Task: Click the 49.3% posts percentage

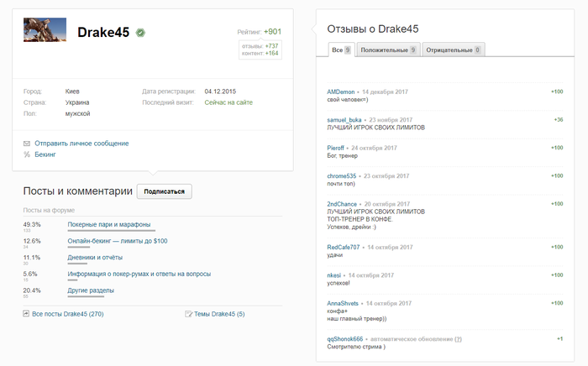Action: tap(32, 224)
